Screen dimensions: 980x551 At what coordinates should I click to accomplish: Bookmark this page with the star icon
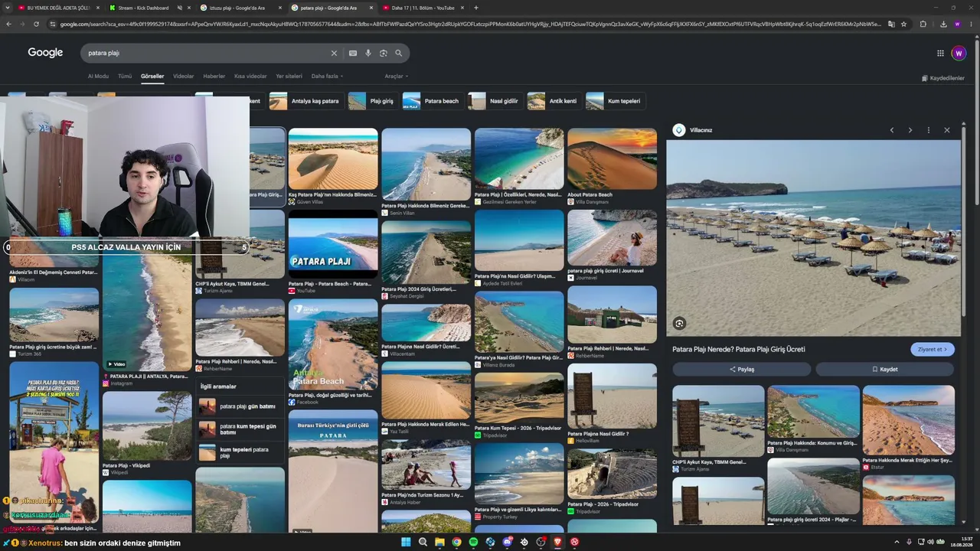pyautogui.click(x=903, y=24)
